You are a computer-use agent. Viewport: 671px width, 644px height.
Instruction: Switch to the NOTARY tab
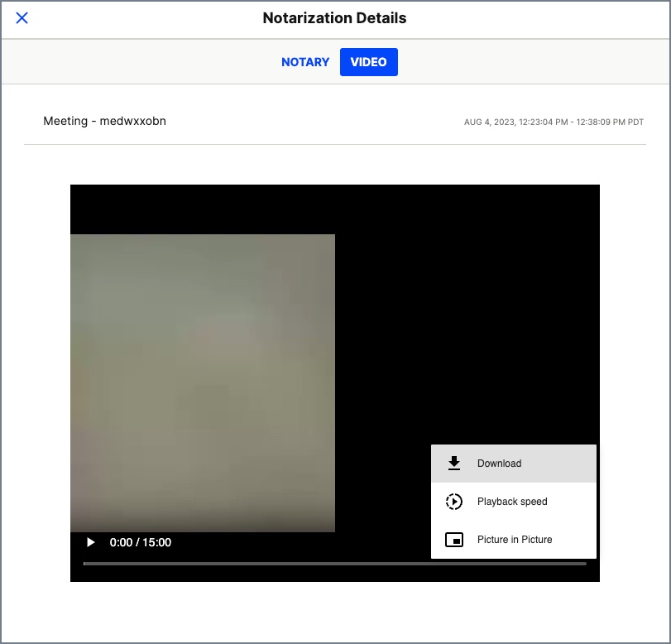click(x=305, y=62)
